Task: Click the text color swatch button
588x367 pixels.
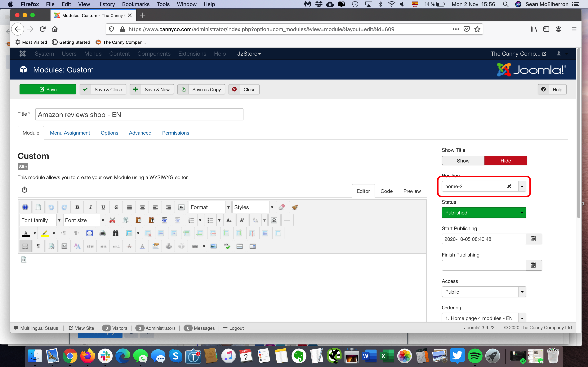Action: (26, 233)
